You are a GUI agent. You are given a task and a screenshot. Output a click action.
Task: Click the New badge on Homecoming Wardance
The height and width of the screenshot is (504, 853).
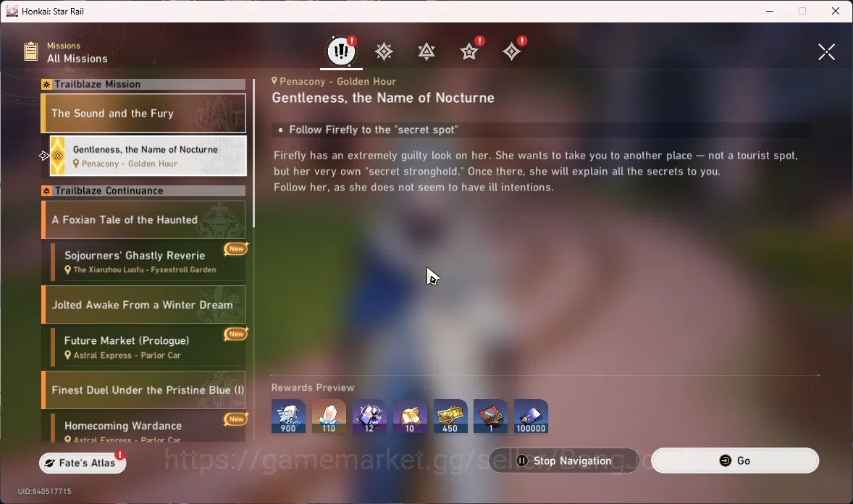click(236, 419)
